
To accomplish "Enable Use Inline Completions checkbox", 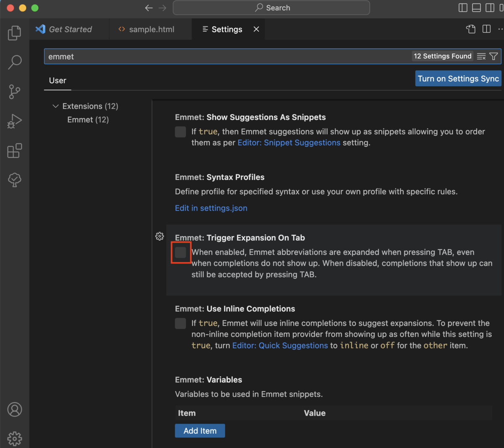I will 181,323.
